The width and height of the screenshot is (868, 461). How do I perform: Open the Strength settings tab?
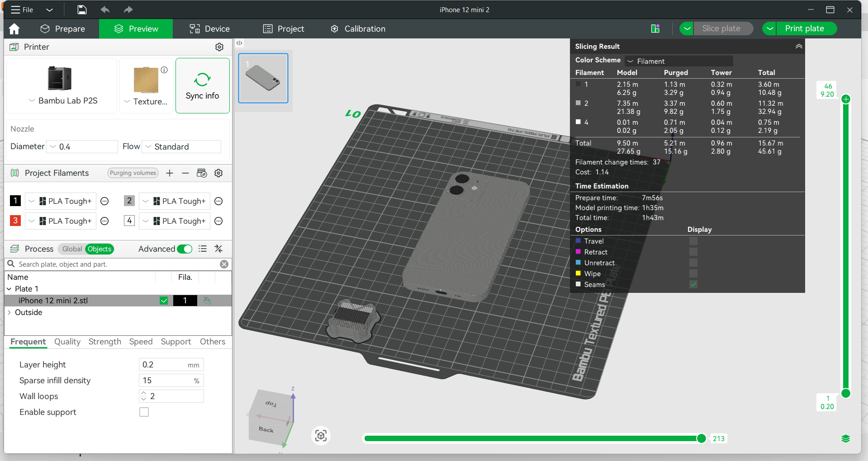[105, 342]
